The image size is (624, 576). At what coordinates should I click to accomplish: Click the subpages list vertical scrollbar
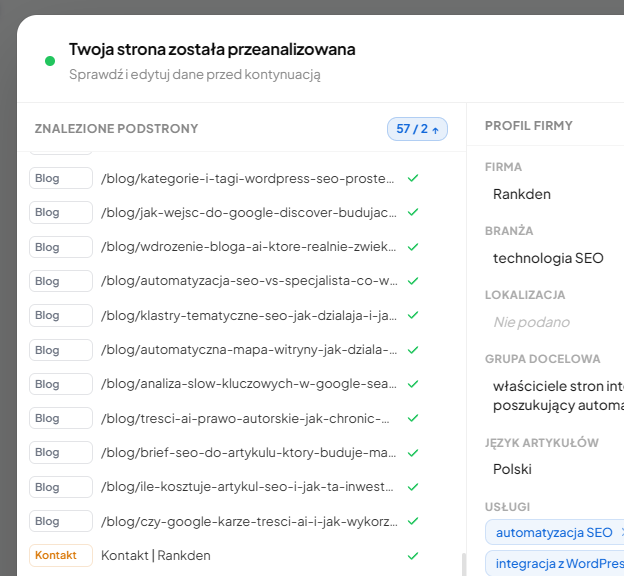click(x=463, y=564)
